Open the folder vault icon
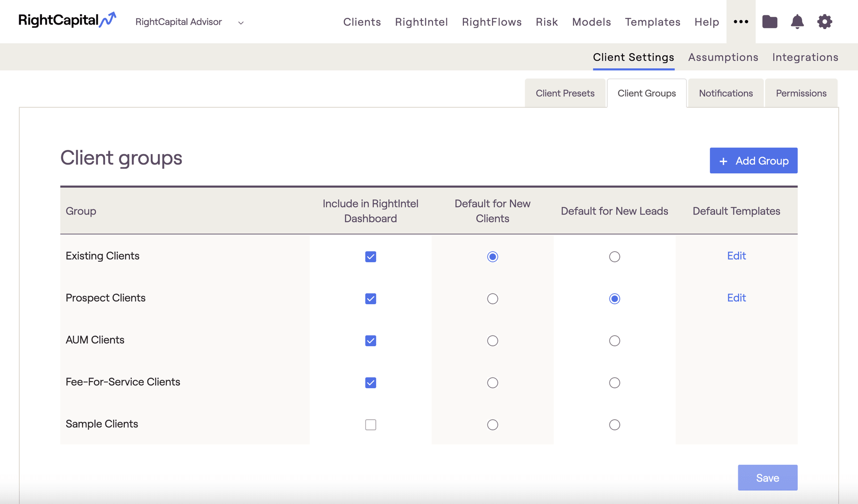Image resolution: width=858 pixels, height=504 pixels. pyautogui.click(x=770, y=21)
